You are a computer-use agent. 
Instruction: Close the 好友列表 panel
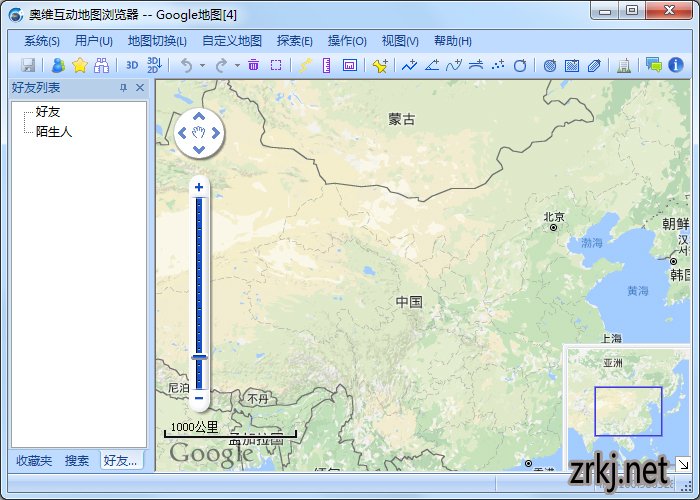(140, 88)
